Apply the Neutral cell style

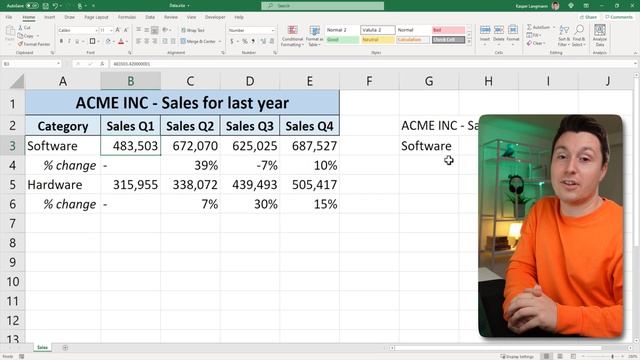click(378, 40)
